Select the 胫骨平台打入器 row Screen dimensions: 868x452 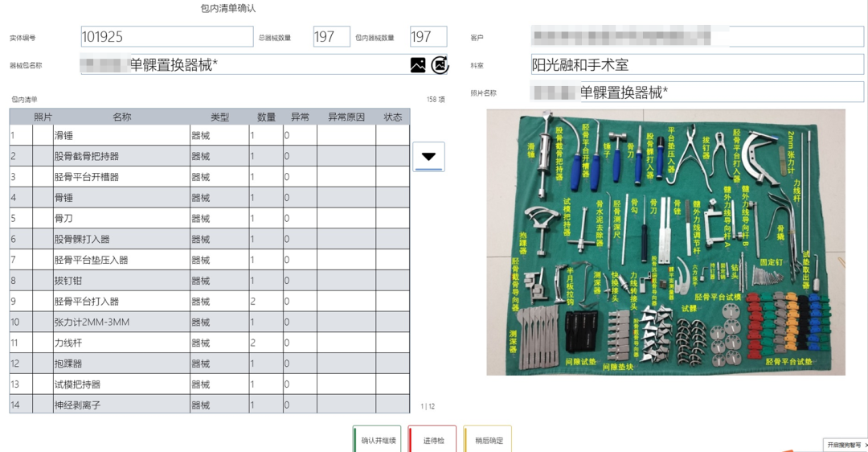tap(210, 302)
